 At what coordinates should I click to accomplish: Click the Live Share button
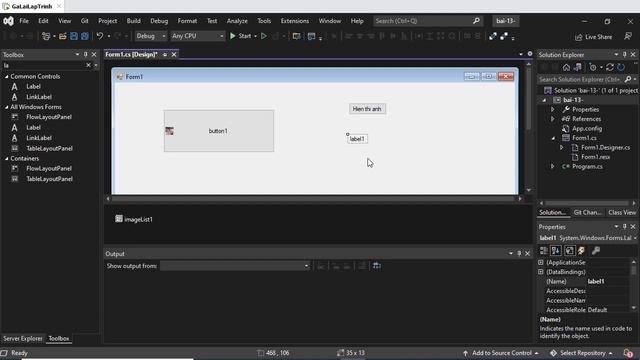[594, 37]
